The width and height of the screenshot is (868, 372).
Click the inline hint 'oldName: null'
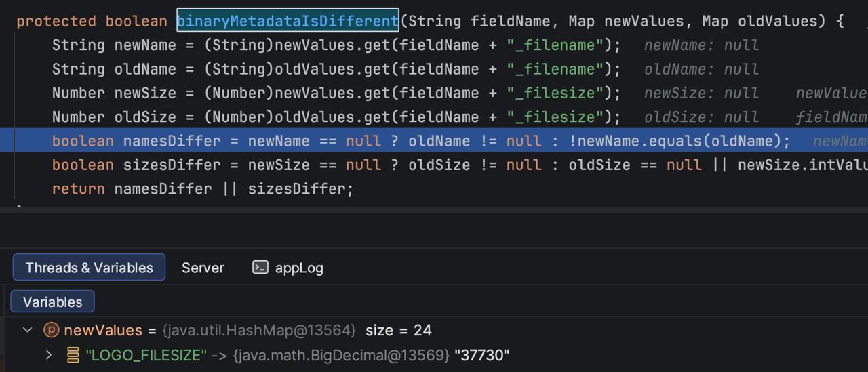point(701,69)
